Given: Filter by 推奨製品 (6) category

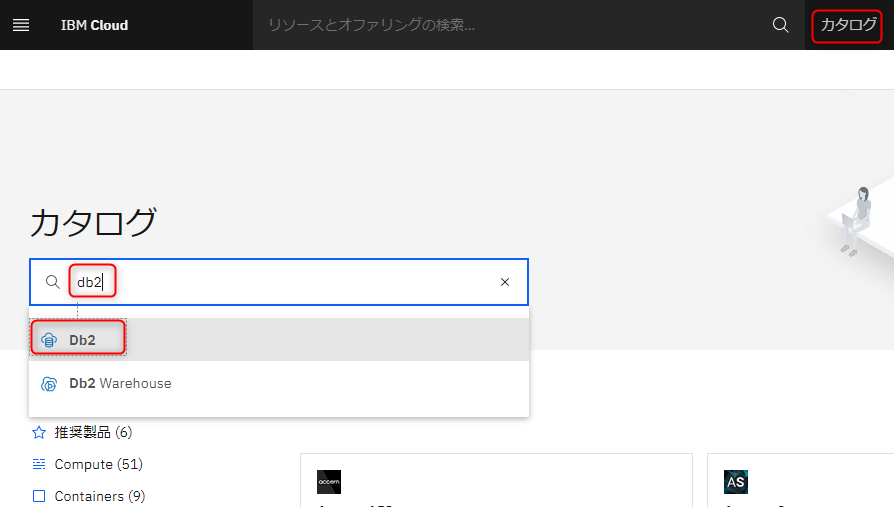Looking at the screenshot, I should click(94, 432).
